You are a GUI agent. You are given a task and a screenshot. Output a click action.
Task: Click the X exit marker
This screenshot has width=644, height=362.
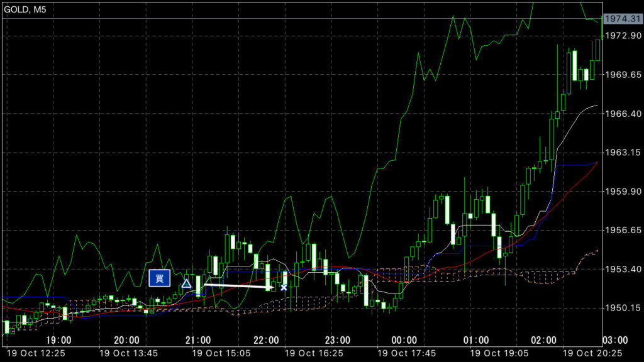pos(284,287)
